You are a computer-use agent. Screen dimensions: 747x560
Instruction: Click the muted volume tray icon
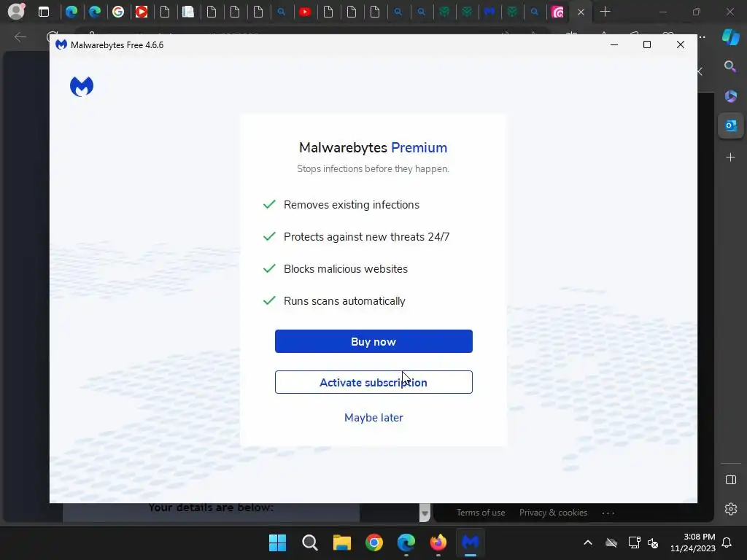click(x=653, y=542)
